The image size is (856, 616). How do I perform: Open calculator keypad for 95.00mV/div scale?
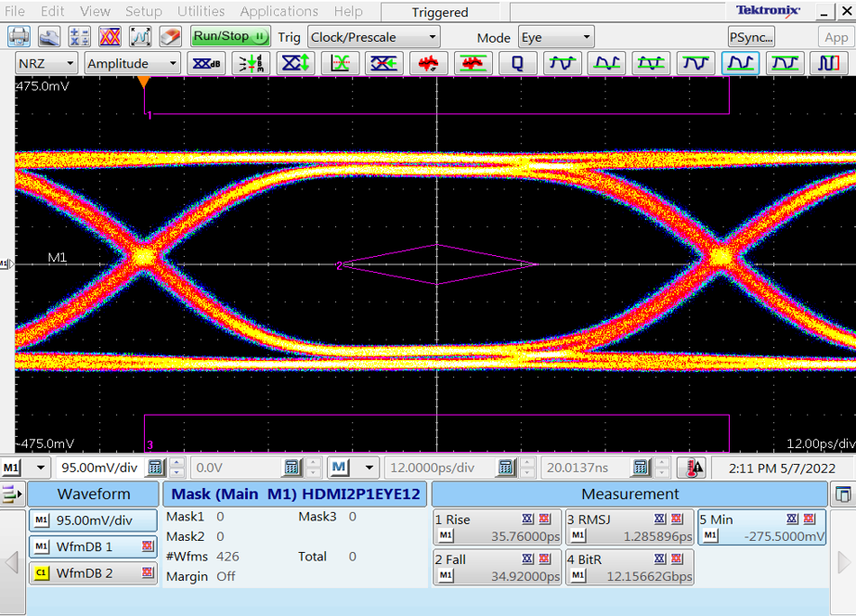click(156, 468)
